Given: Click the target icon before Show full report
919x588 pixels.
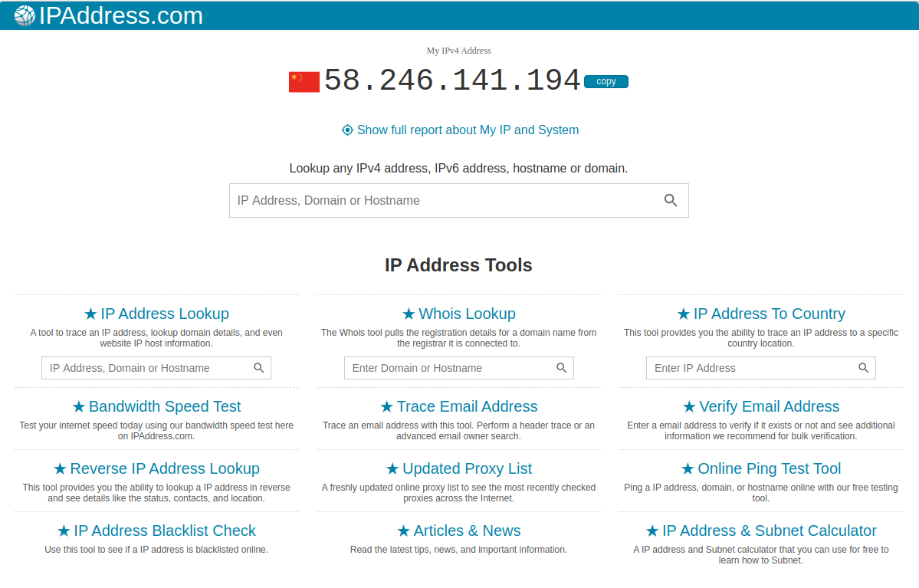Looking at the screenshot, I should tap(347, 130).
